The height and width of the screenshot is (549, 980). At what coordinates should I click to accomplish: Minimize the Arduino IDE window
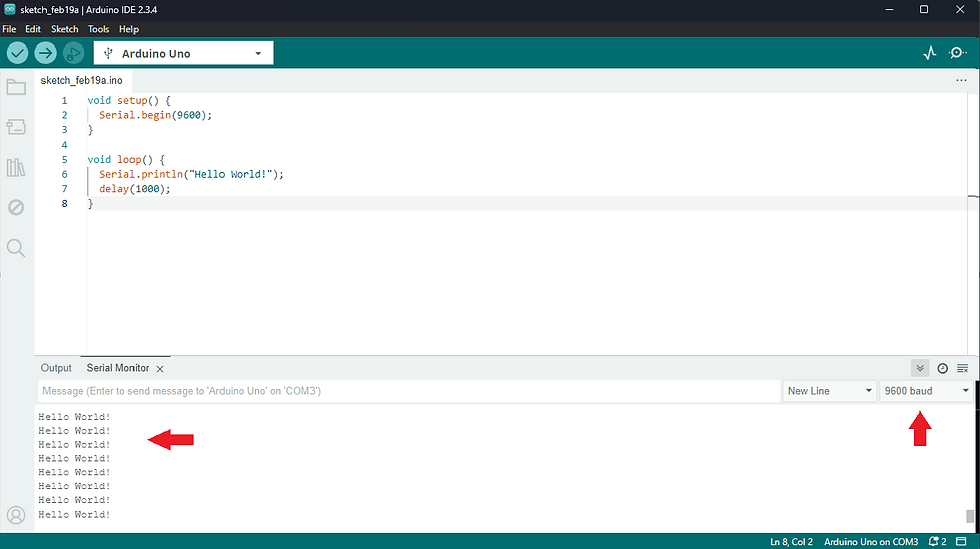click(x=889, y=9)
